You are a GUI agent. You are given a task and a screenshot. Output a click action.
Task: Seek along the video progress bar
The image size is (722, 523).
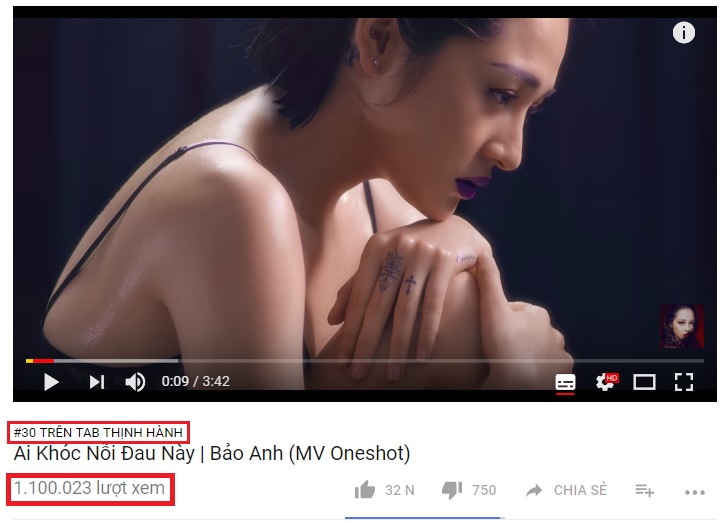[365, 361]
